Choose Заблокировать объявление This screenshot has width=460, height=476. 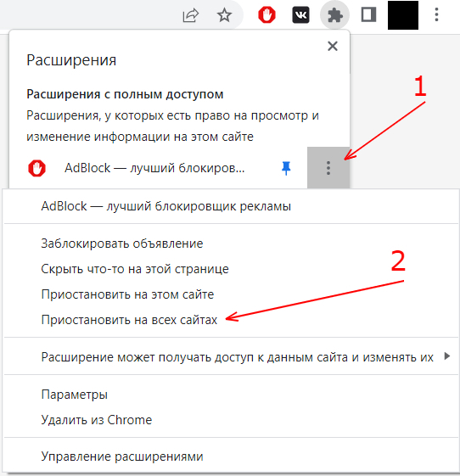coord(122,244)
